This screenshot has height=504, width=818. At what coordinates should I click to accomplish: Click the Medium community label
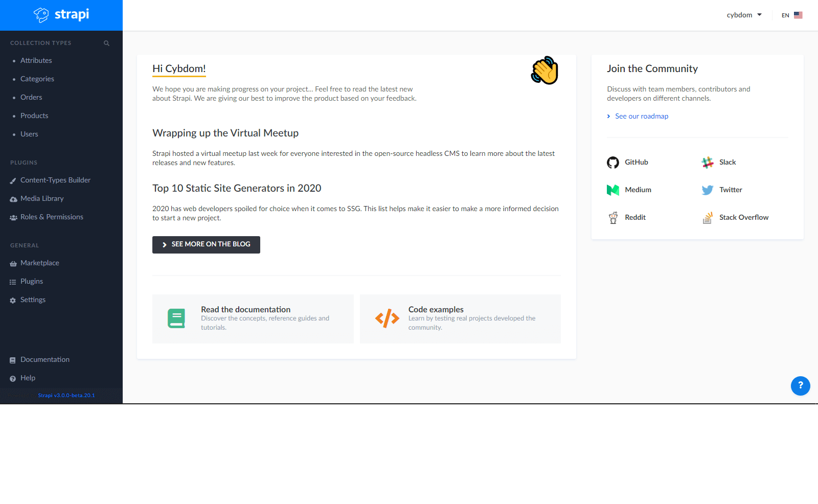click(x=638, y=190)
